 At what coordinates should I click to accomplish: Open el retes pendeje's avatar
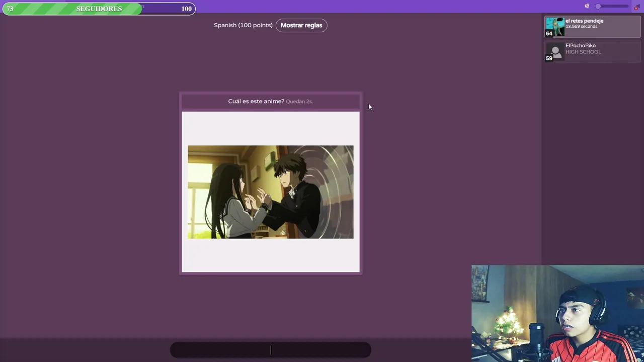555,27
